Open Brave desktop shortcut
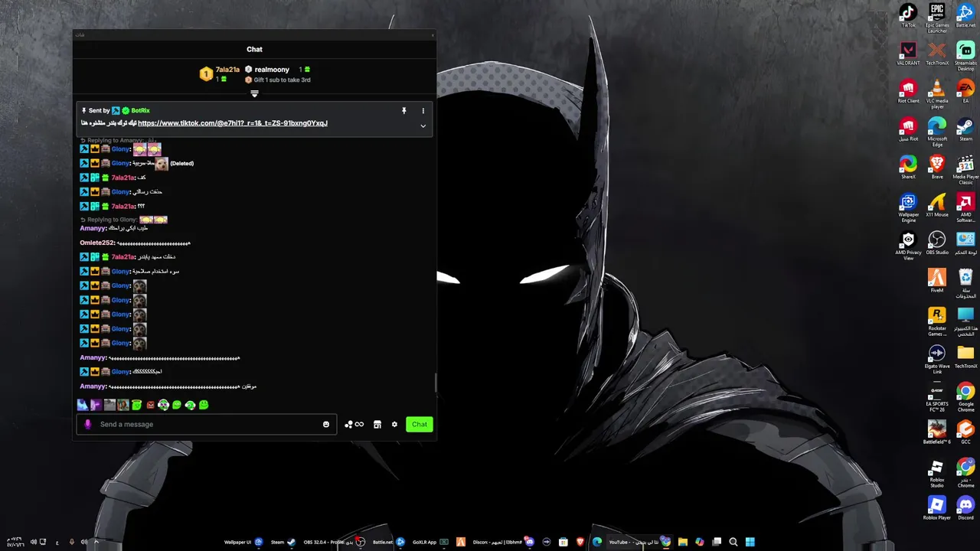This screenshot has width=980, height=551. 937,168
